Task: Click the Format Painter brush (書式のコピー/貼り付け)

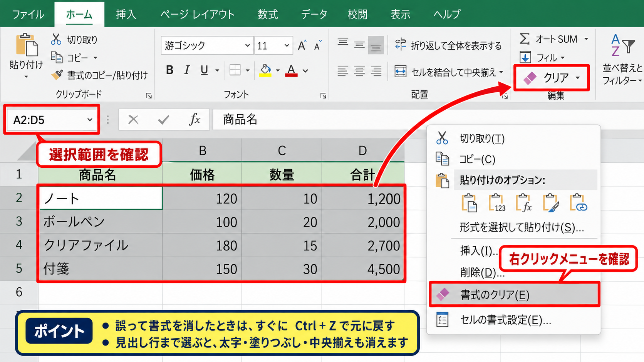Action: point(99,75)
